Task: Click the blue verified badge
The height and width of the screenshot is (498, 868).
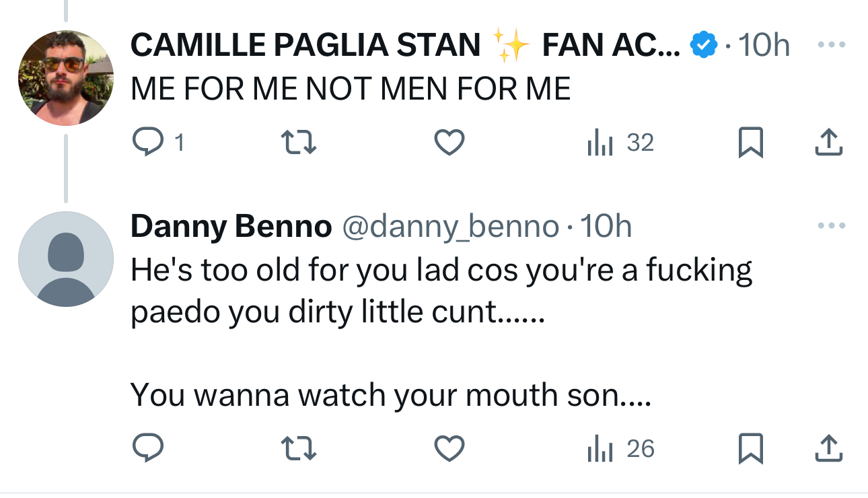Action: tap(703, 45)
